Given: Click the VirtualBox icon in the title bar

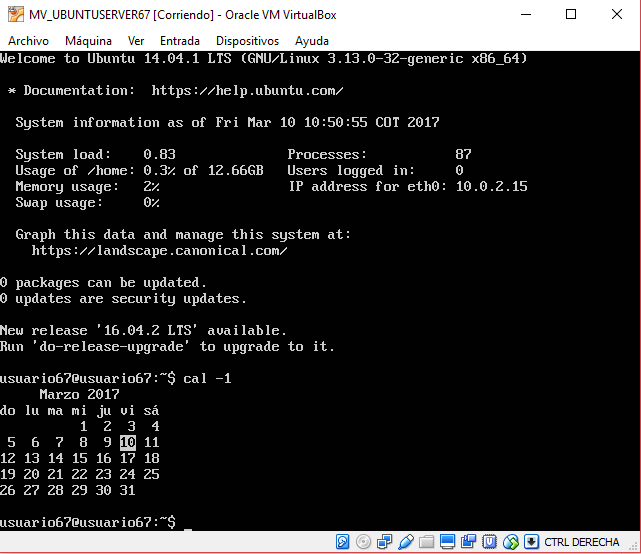Looking at the screenshot, I should tap(16, 15).
